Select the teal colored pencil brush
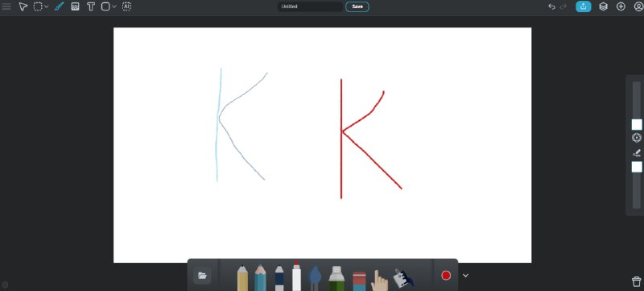The width and height of the screenshot is (644, 291). (260, 278)
